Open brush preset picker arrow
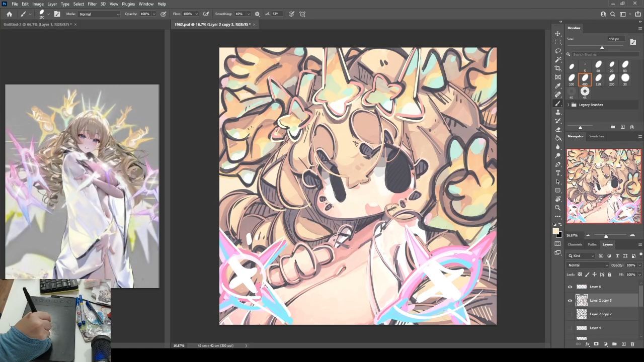644x362 pixels. pyautogui.click(x=48, y=14)
